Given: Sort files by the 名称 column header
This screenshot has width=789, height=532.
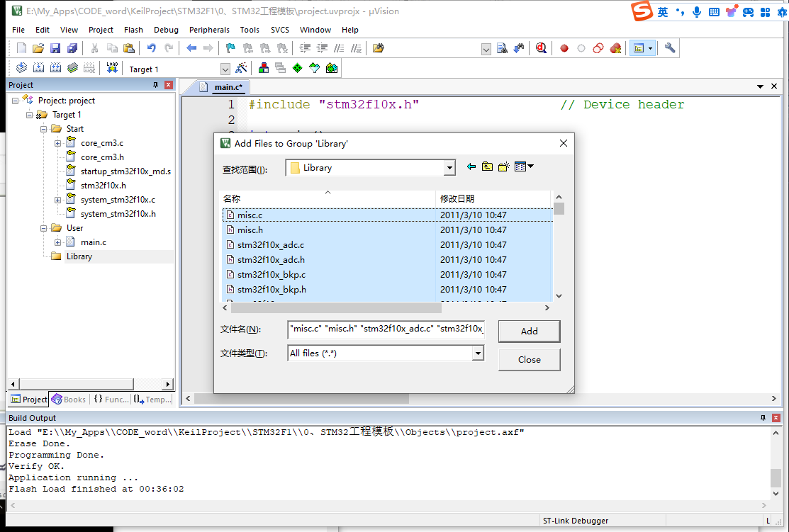Looking at the screenshot, I should (328, 198).
